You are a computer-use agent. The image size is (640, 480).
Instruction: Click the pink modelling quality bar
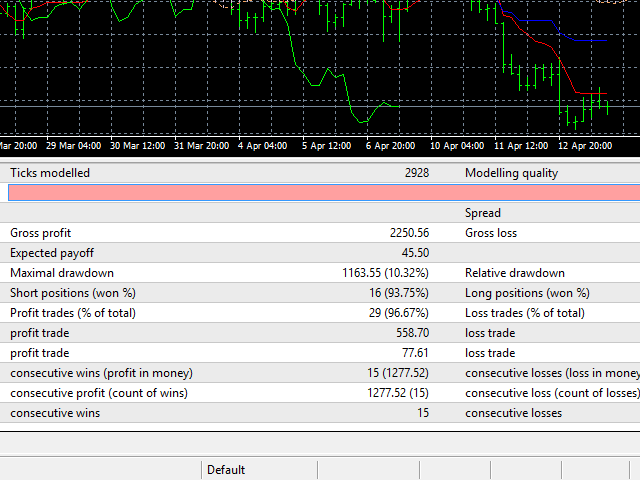pos(320,193)
